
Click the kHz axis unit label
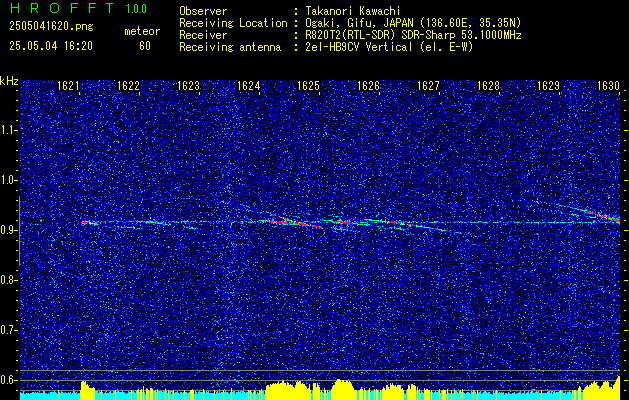[x=9, y=81]
